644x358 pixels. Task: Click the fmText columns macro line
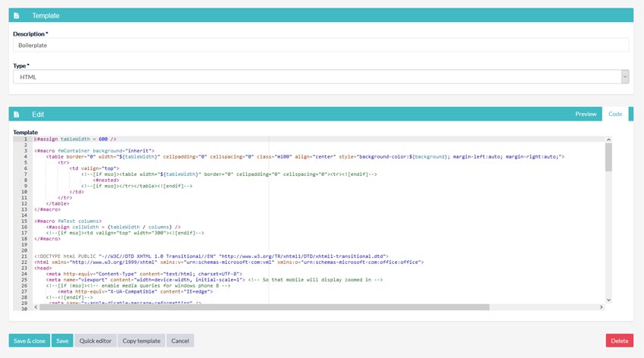pos(67,221)
